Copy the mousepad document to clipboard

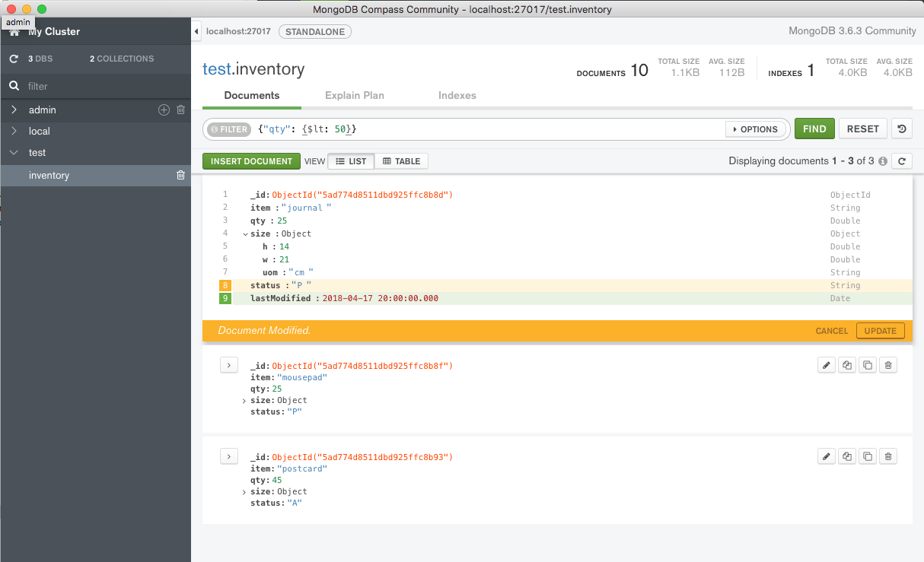coord(868,365)
